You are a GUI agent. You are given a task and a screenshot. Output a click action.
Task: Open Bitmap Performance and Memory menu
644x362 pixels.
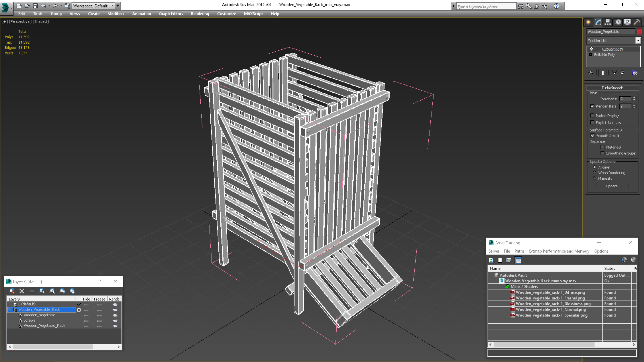tap(559, 251)
